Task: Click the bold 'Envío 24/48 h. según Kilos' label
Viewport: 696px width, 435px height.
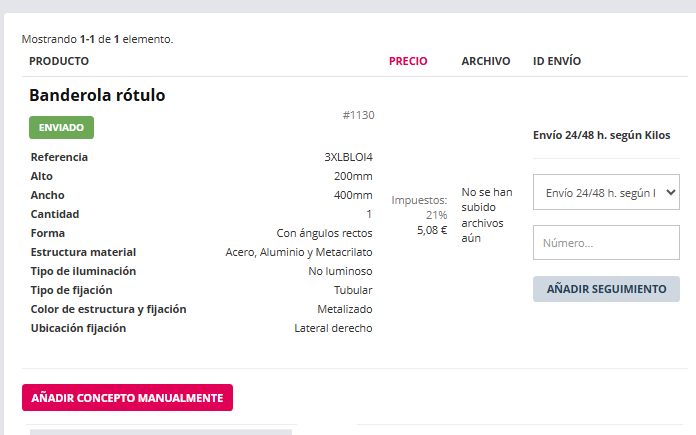Action: [601, 135]
